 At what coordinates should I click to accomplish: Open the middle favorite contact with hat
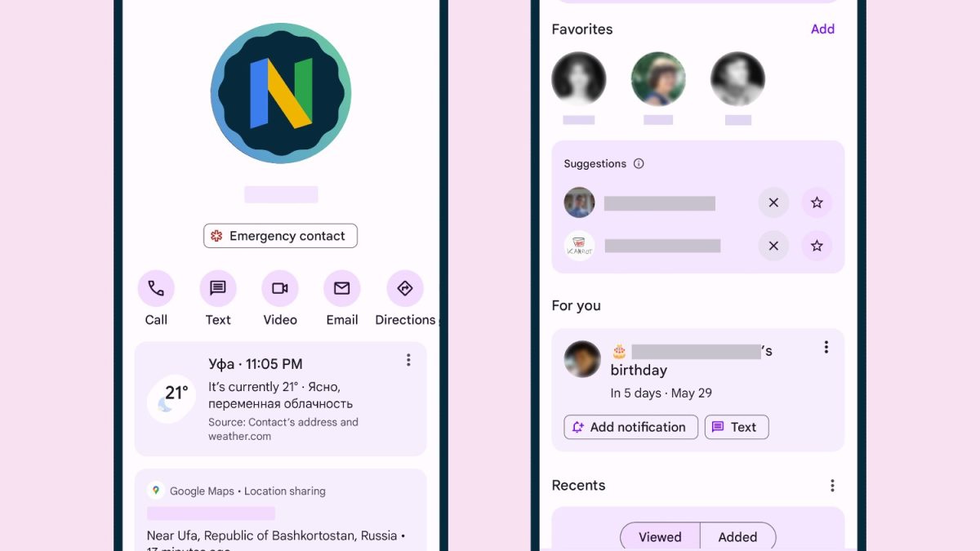(x=658, y=79)
